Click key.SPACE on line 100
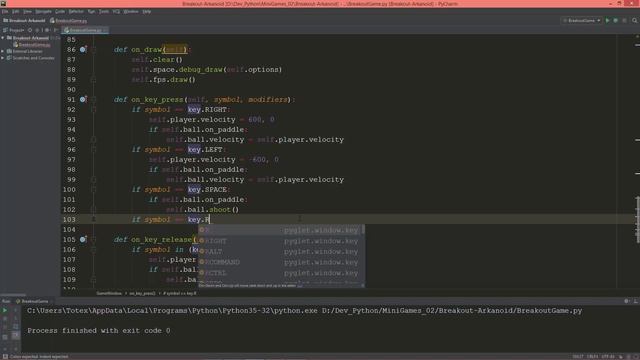 pyautogui.click(x=207, y=189)
